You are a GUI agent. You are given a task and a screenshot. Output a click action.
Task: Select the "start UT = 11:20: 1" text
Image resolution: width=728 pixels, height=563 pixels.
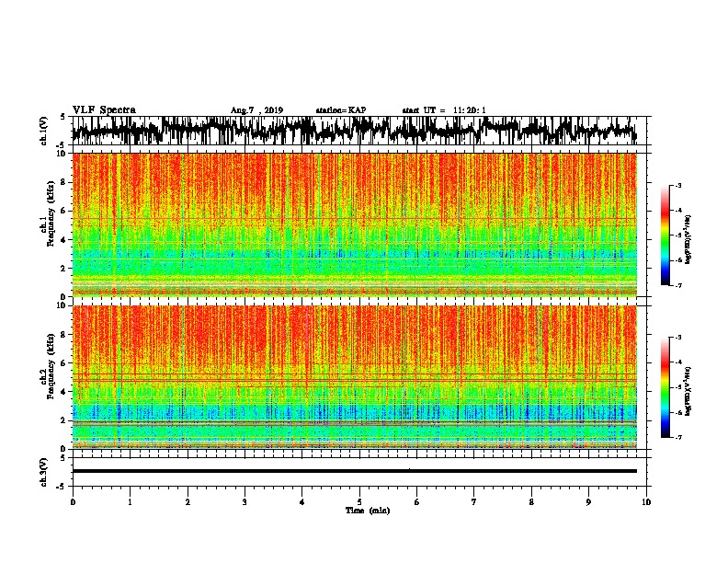444,110
